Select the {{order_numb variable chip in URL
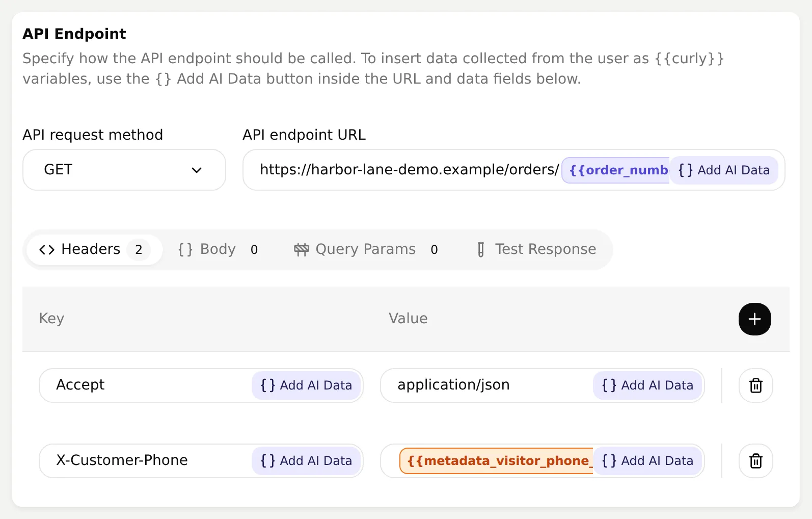The width and height of the screenshot is (812, 519). click(616, 170)
